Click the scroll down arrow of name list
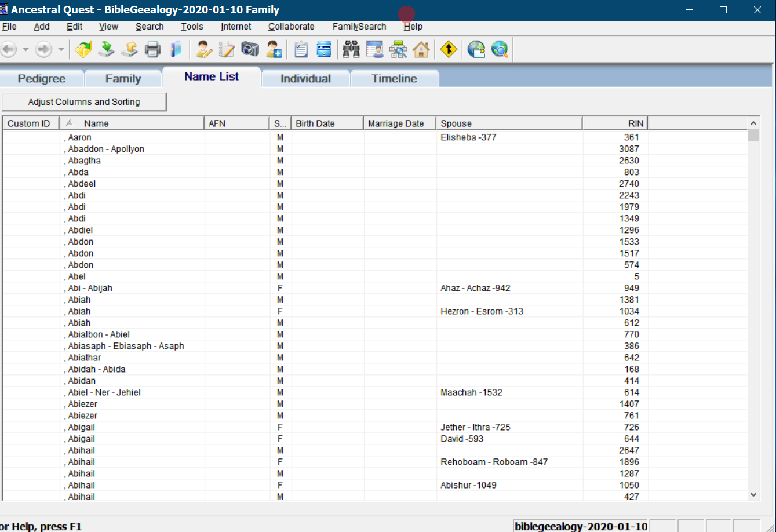This screenshot has height=532, width=776. coord(753,494)
